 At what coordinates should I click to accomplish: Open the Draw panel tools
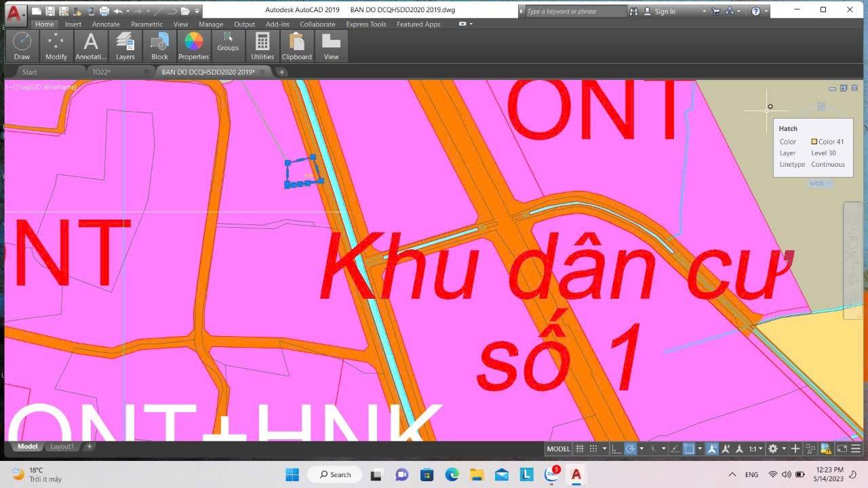click(21, 46)
